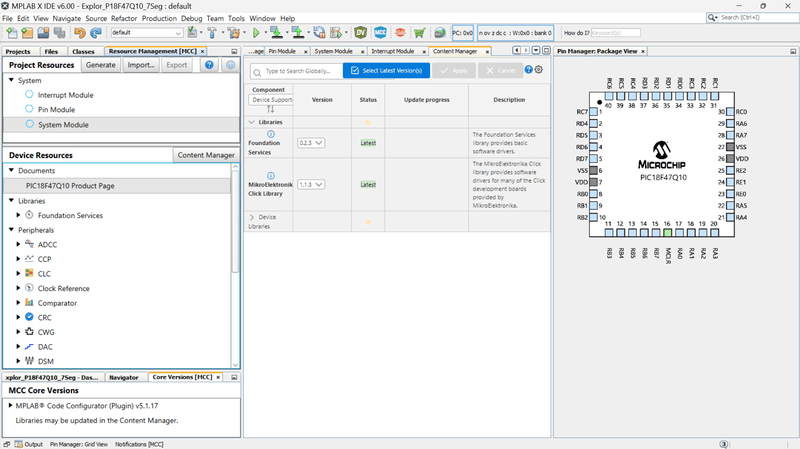Click the Save All toolbar icon
The image size is (800, 449).
(59, 33)
